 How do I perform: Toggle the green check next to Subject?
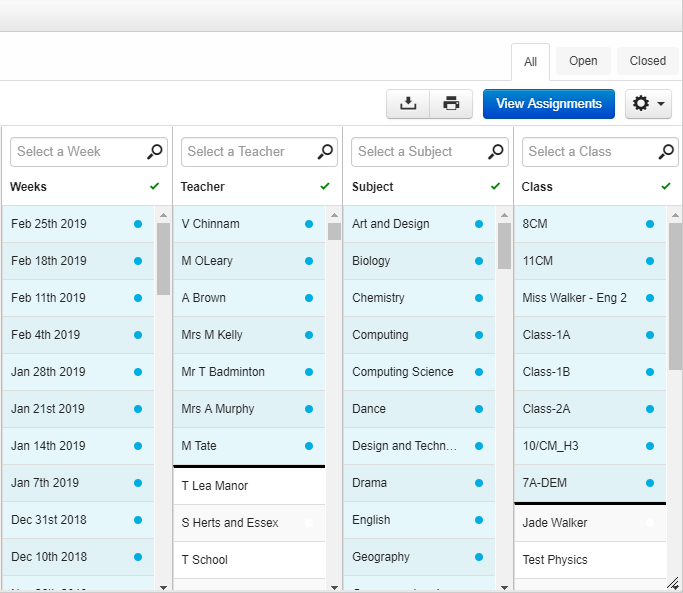495,186
